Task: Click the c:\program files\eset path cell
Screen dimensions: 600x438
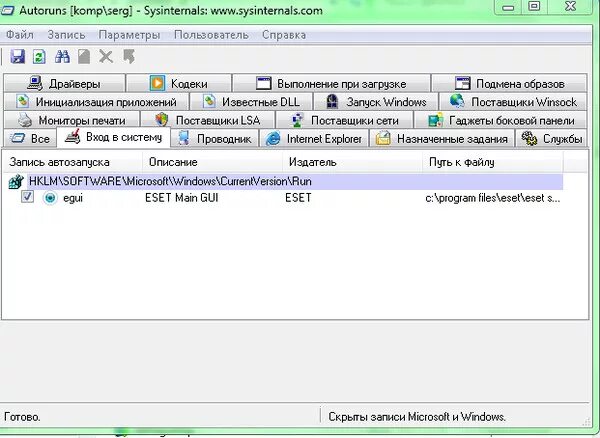Action: [493, 198]
